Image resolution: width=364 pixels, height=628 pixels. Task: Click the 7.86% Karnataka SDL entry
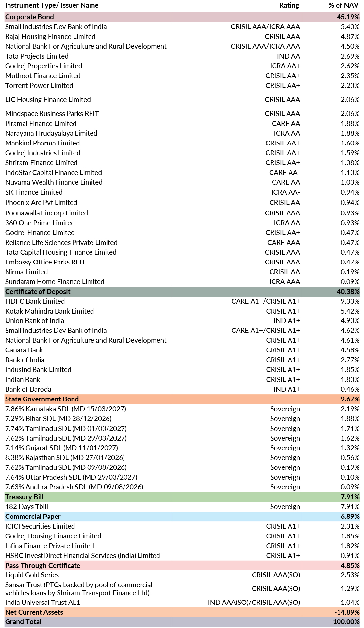coord(65,409)
